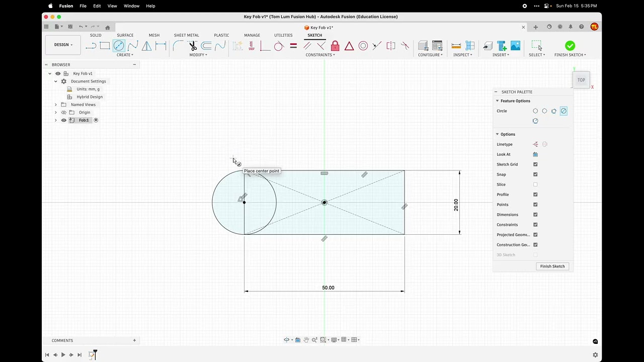Select the highlighted Circle tool in toolbar
This screenshot has height=362, width=644.
[119, 46]
